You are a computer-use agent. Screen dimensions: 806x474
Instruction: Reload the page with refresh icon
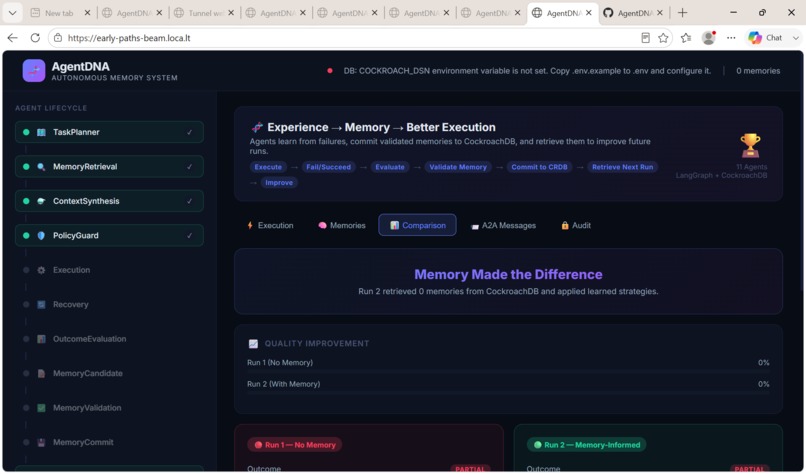(35, 38)
